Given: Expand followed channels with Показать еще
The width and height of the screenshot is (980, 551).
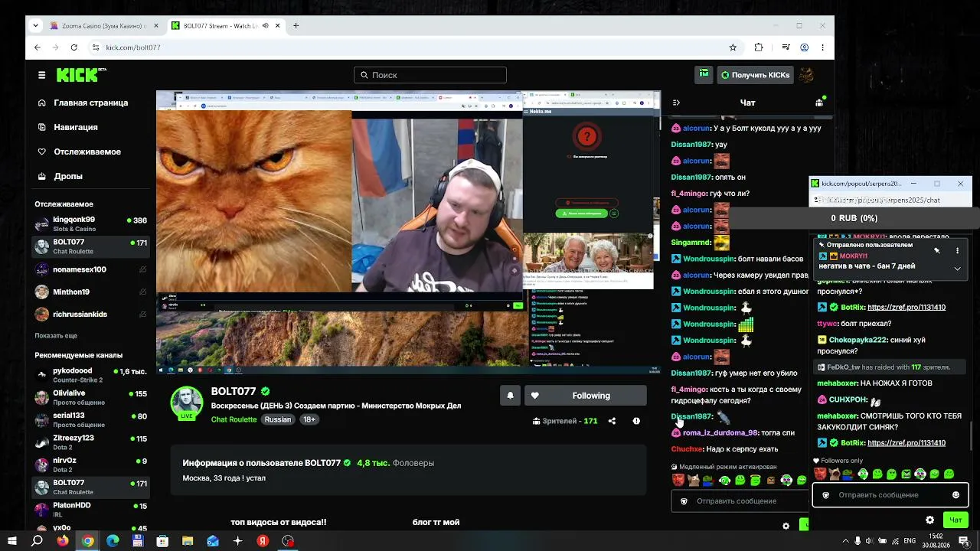Looking at the screenshot, I should click(x=56, y=336).
